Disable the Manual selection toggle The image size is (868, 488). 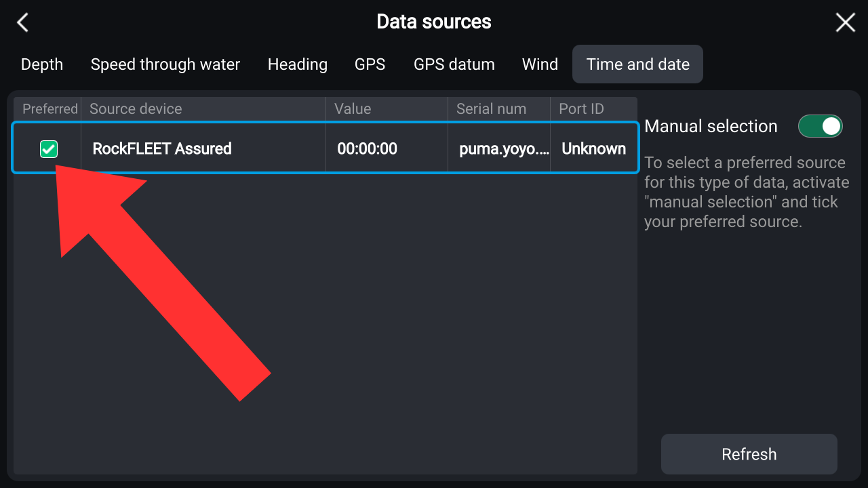click(x=820, y=126)
